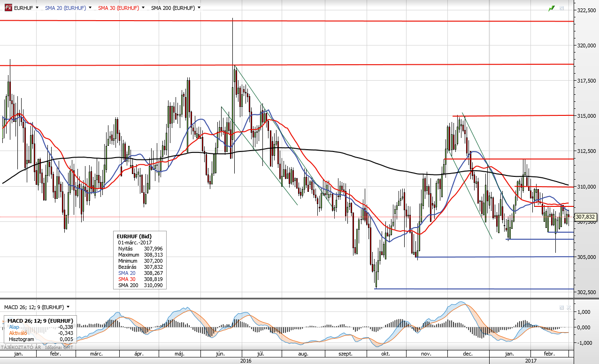Click the Minimum 307,200 row
Image resolution: width=599 pixels, height=364 pixels.
140,261
